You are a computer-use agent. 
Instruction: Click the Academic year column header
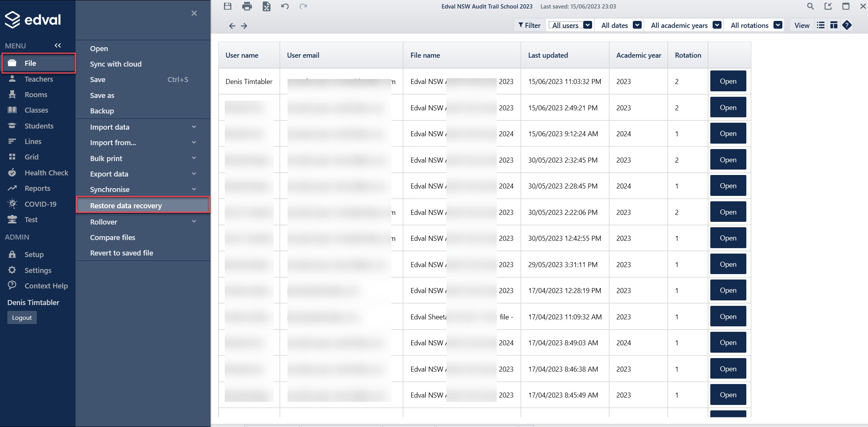(x=639, y=55)
